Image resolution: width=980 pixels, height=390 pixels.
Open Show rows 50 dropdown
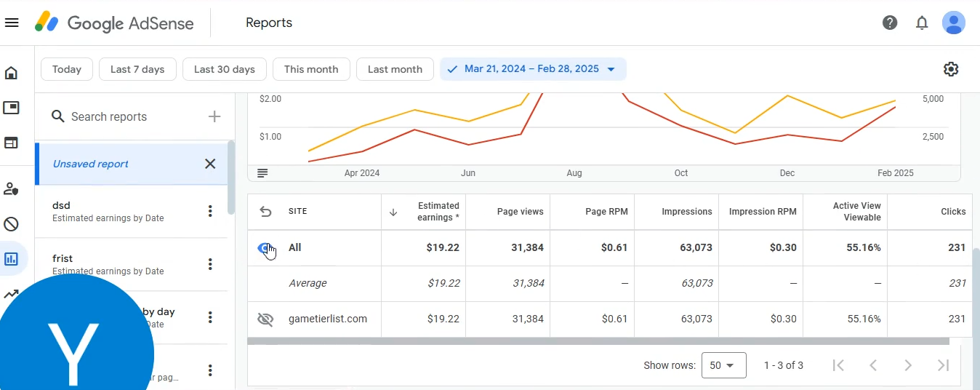[x=723, y=365]
